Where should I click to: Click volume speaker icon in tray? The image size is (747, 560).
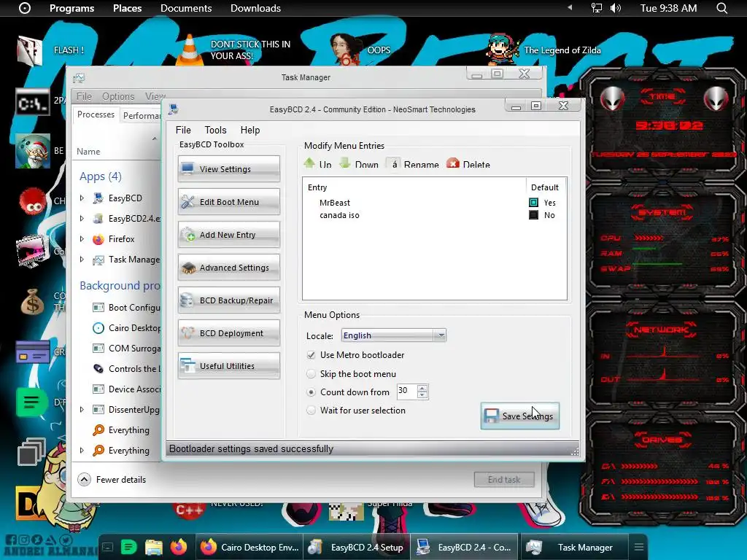(x=616, y=8)
